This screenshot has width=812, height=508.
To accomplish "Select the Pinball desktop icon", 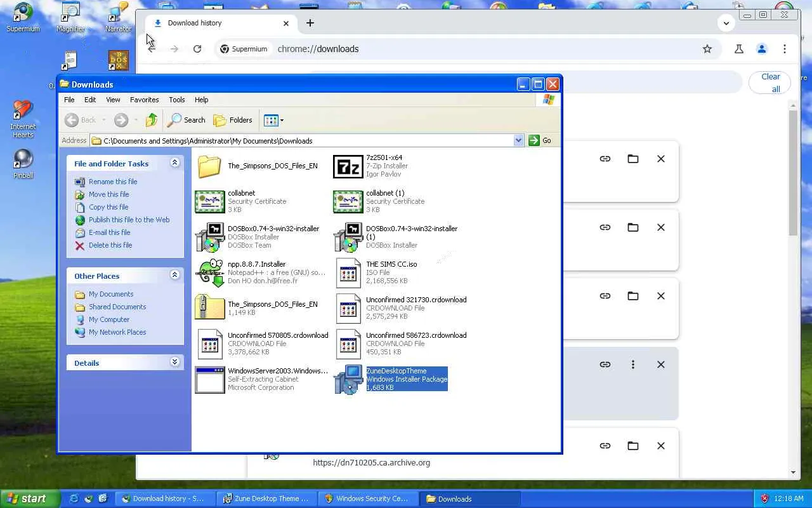I will point(23,164).
